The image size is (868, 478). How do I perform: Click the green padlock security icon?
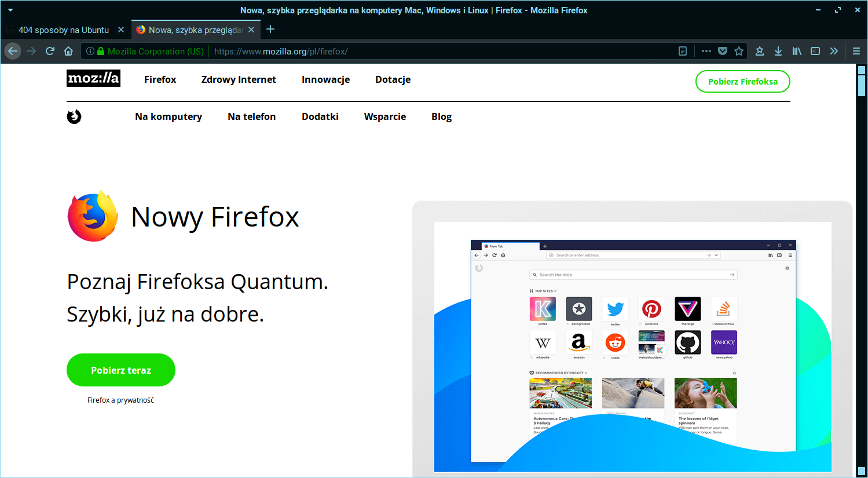(100, 51)
